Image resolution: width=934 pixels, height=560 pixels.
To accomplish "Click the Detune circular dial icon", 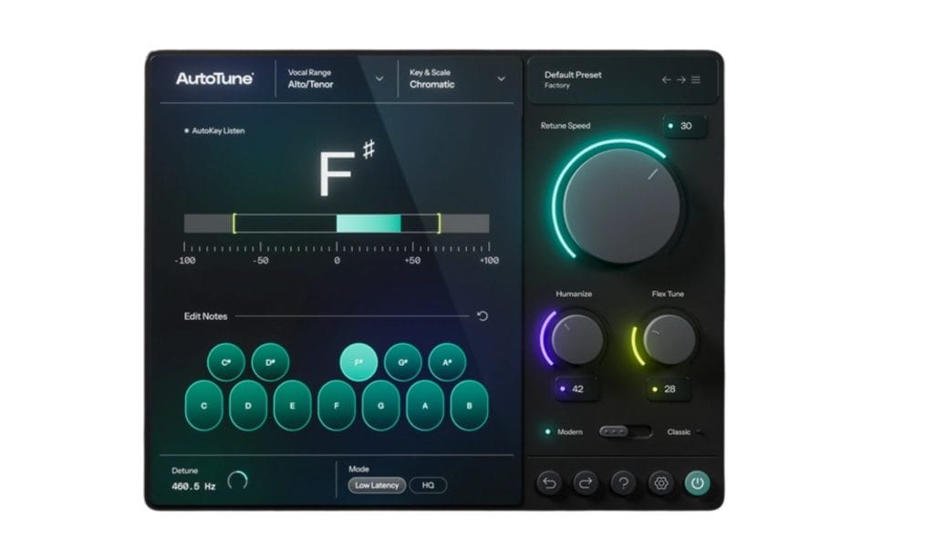I will pos(237,481).
